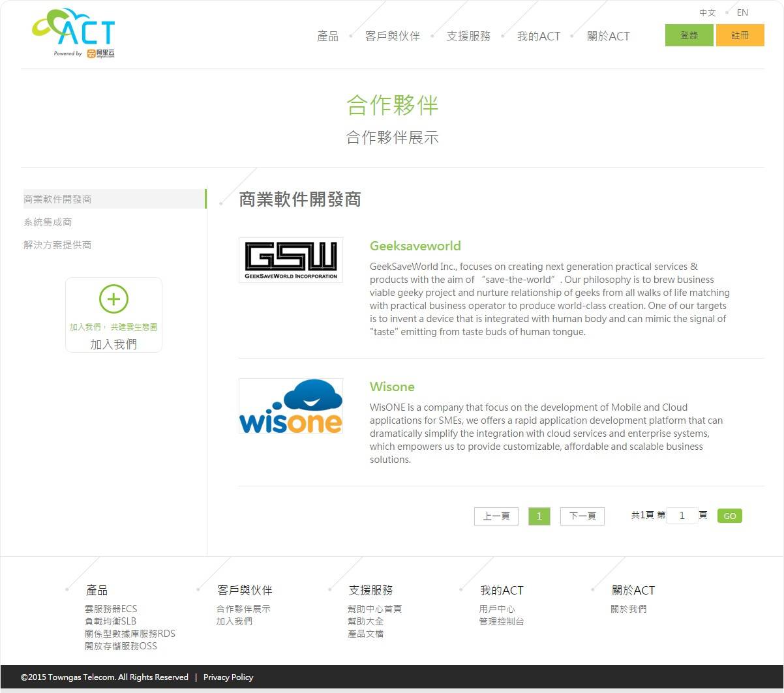Viewport: 784px width, 693px height.
Task: Open the Geeksaveworld partner link
Action: [x=415, y=246]
